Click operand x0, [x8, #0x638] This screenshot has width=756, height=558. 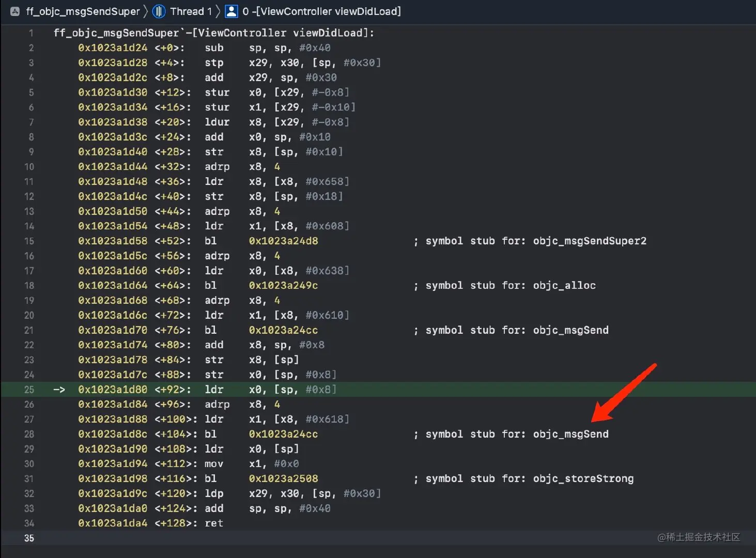pos(299,271)
